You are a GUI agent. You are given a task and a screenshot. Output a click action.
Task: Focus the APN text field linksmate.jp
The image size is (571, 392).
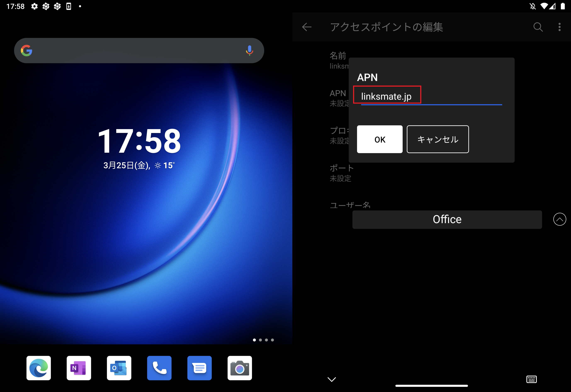coord(431,97)
